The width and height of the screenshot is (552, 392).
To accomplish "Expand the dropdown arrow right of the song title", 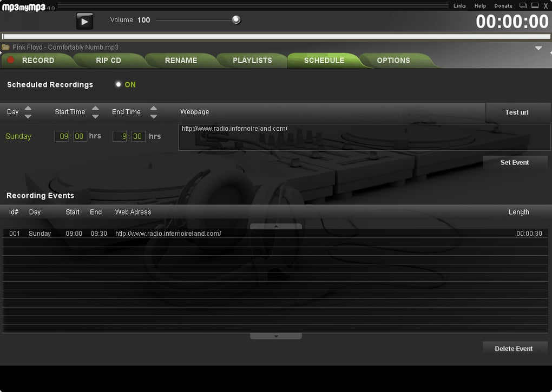I will (x=538, y=48).
